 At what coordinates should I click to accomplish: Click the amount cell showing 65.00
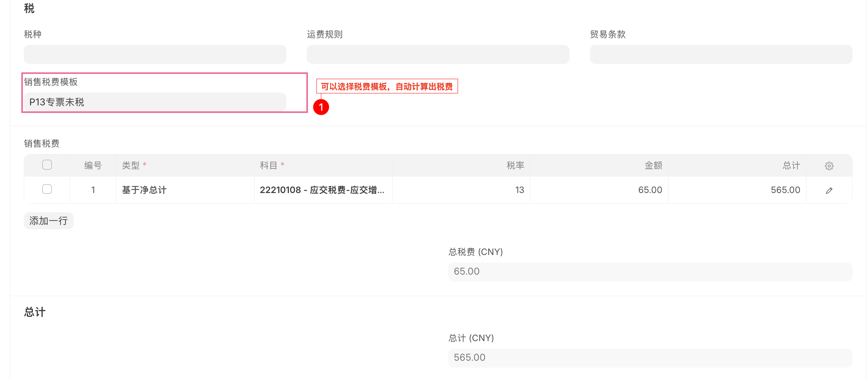[599, 190]
